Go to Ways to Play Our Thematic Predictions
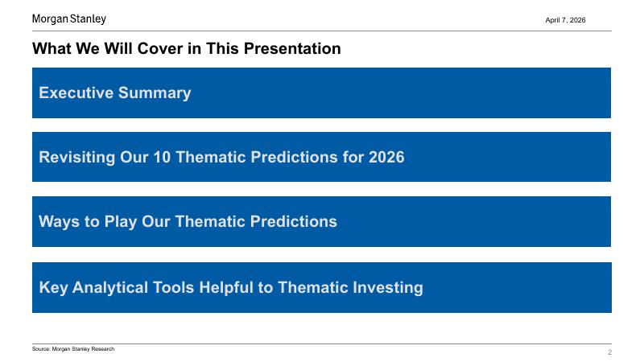This screenshot has width=644, height=362. (x=321, y=221)
